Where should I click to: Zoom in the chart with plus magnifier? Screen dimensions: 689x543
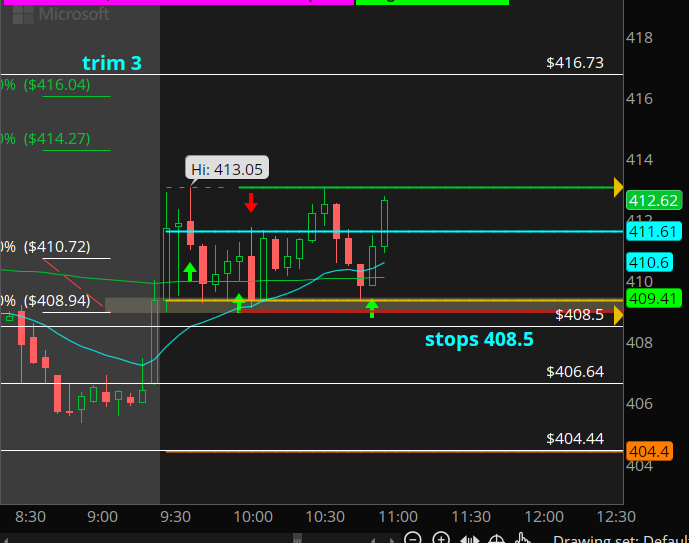(x=441, y=538)
